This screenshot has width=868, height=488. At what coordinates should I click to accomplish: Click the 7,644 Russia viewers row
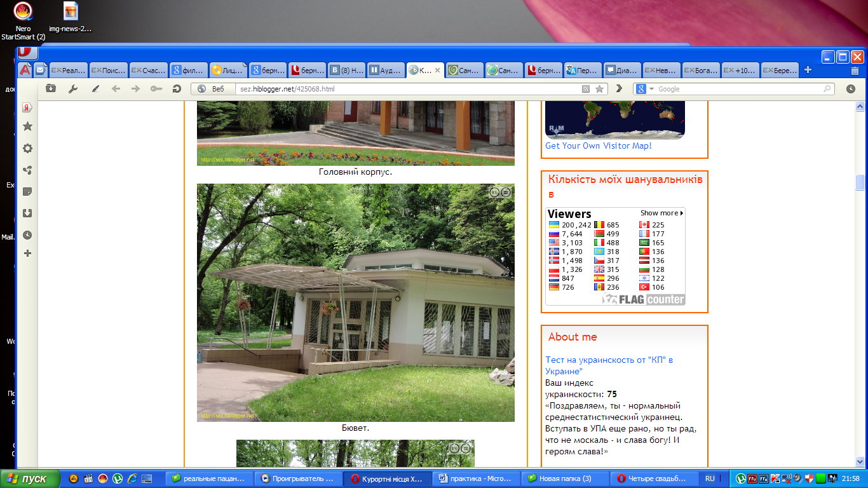tap(565, 234)
